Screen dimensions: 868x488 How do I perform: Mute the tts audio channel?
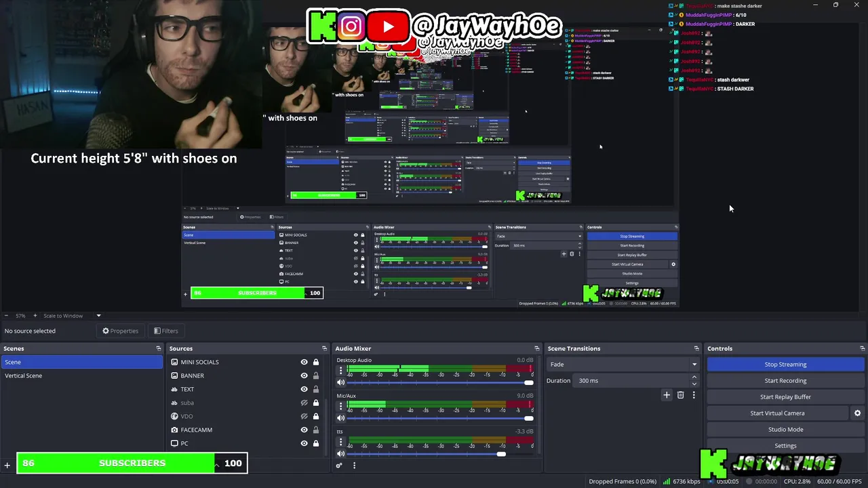(340, 453)
